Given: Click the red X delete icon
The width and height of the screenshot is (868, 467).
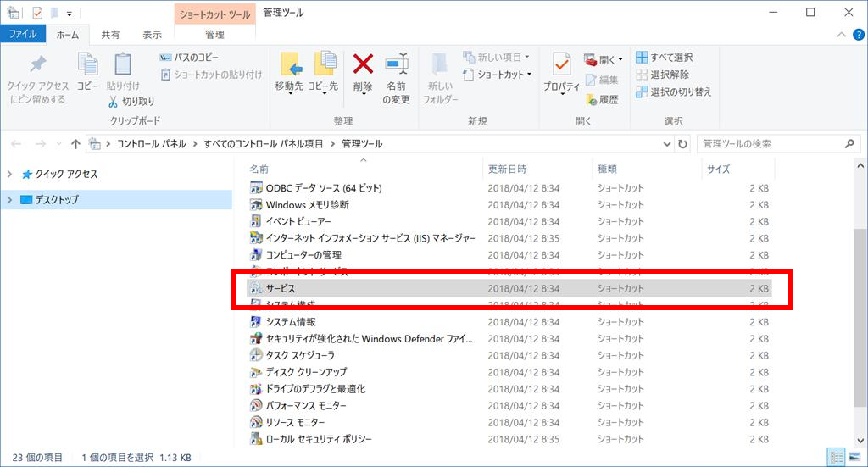Looking at the screenshot, I should click(x=363, y=65).
